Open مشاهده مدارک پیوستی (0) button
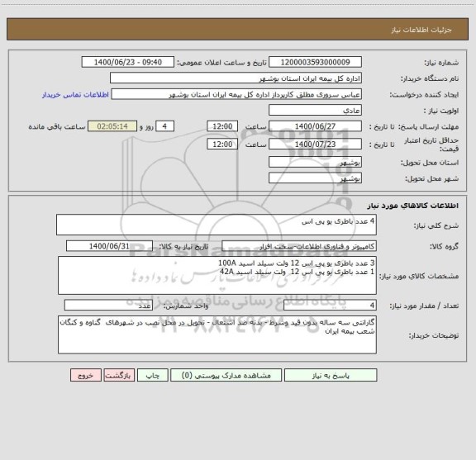 (x=226, y=375)
